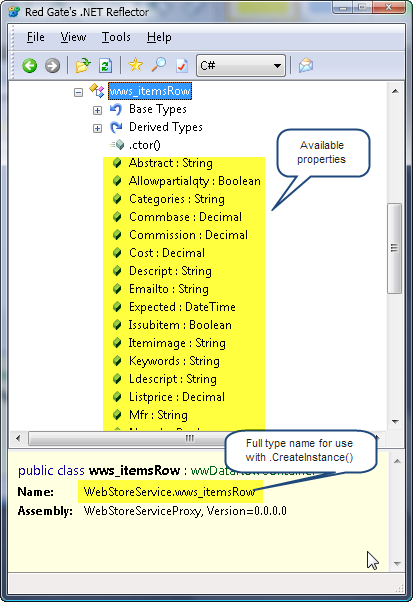Screen dimensions: 413x602
Task: Click the property icon next to Abstract
Action: coord(117,163)
